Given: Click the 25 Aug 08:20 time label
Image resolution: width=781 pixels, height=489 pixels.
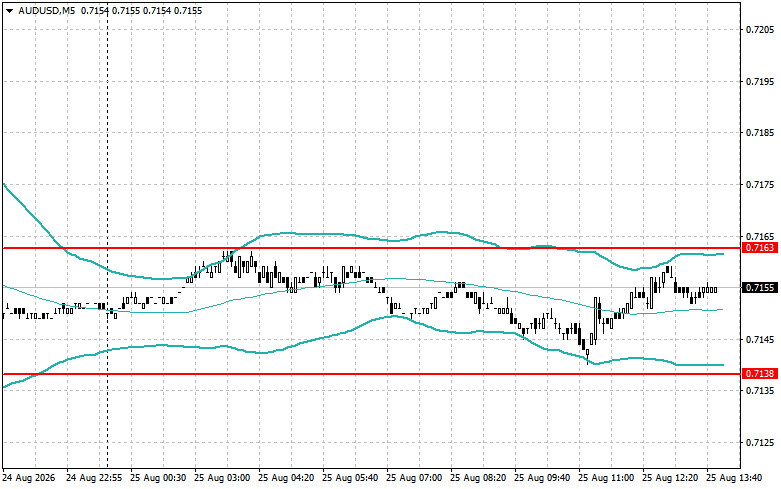Looking at the screenshot, I should [478, 478].
